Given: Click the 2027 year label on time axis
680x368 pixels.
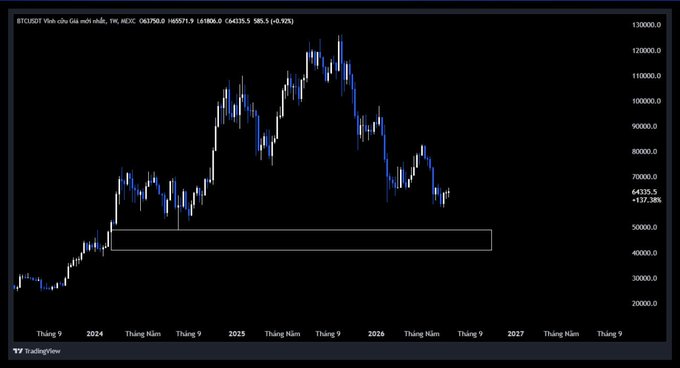Looking at the screenshot, I should [x=516, y=334].
